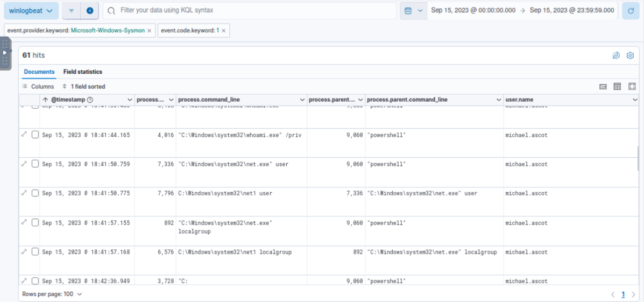This screenshot has width=644, height=302.
Task: Expand the 18:41:44.165 document row details
Action: (24, 135)
